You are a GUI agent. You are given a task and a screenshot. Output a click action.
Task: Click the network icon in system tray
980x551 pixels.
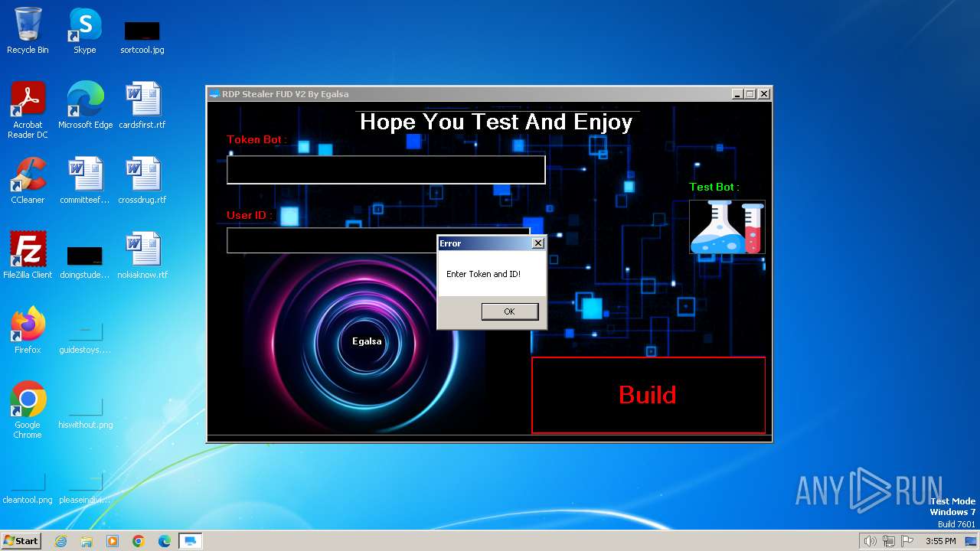point(889,541)
